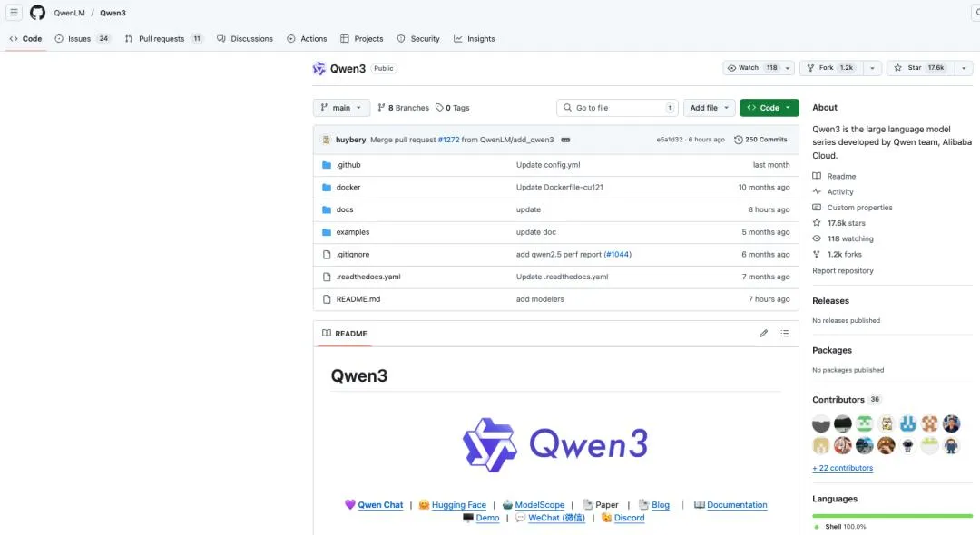This screenshot has height=535, width=980.
Task: Click the Shell language progress bar
Action: [893, 516]
